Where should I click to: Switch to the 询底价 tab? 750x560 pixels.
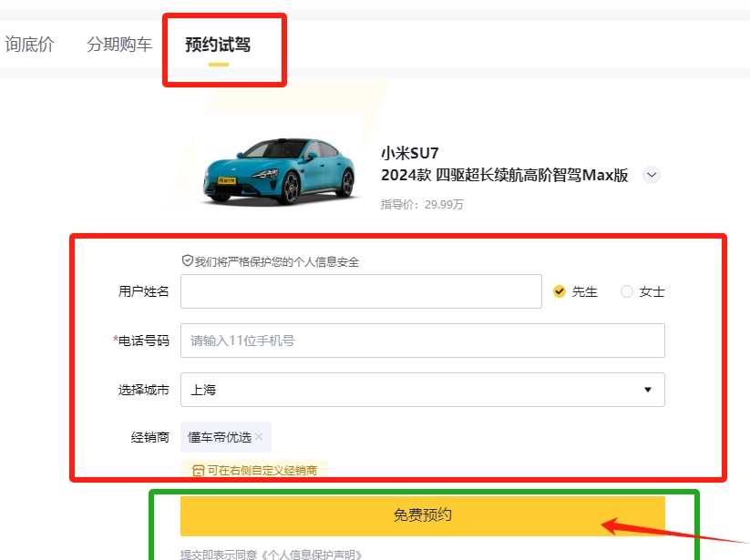[x=29, y=45]
